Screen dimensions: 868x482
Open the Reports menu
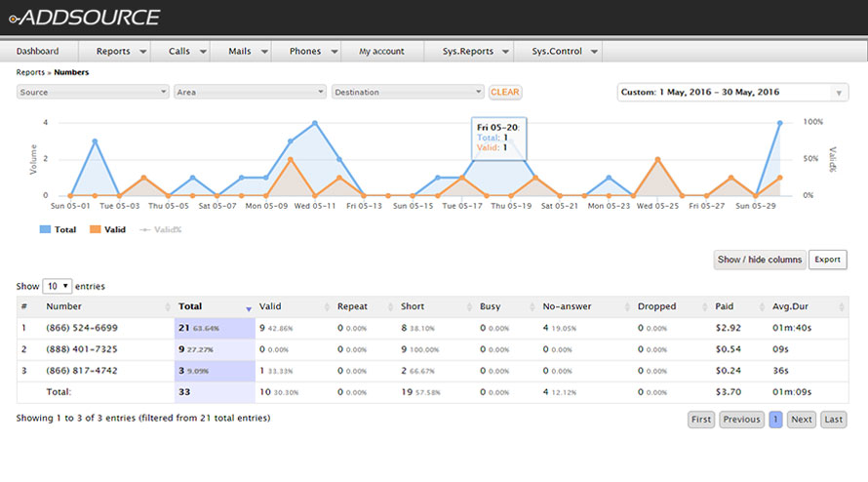pos(113,51)
